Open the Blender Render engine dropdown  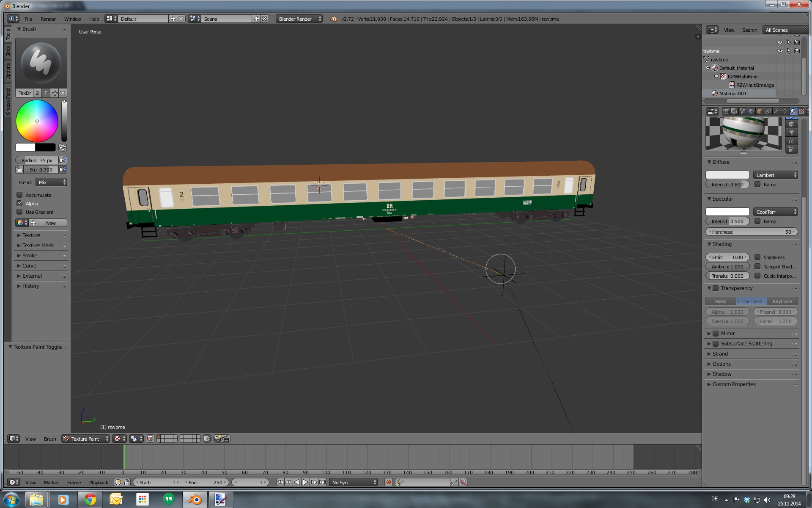click(x=299, y=19)
